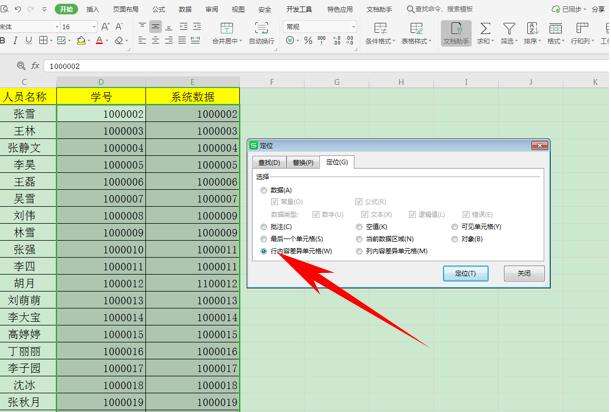The width and height of the screenshot is (611, 412).
Task: Click the middle vertical align icon
Action: tap(155, 27)
